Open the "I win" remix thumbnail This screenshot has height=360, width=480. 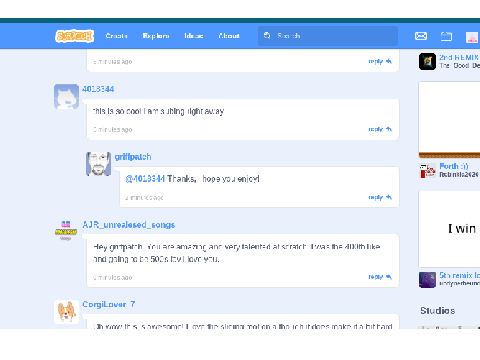[449, 229]
